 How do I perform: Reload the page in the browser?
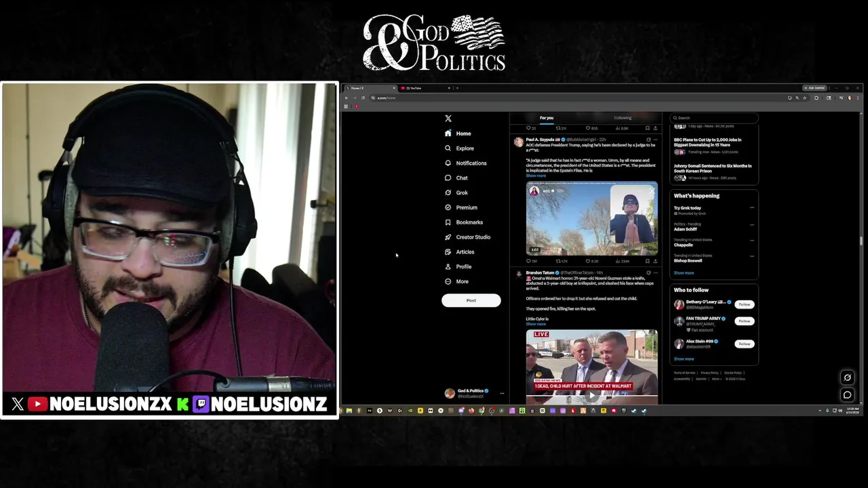(x=363, y=98)
